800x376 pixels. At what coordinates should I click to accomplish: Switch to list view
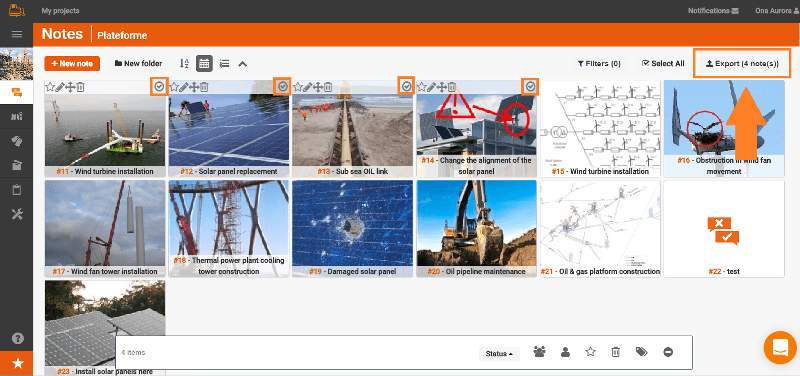click(224, 63)
